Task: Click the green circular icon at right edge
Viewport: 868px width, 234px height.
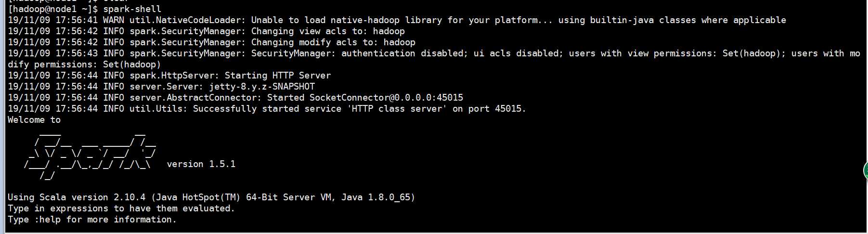Action: point(865,171)
